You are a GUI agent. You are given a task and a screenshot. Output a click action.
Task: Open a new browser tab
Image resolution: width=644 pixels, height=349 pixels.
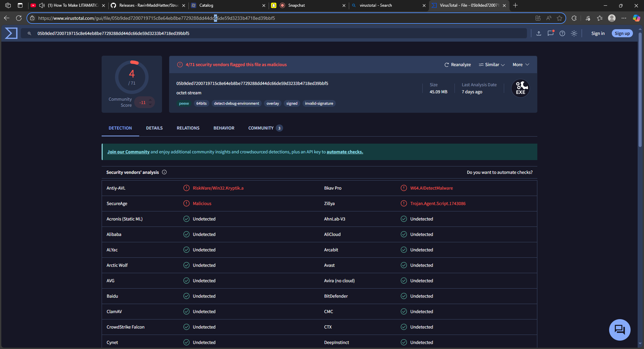tap(516, 5)
